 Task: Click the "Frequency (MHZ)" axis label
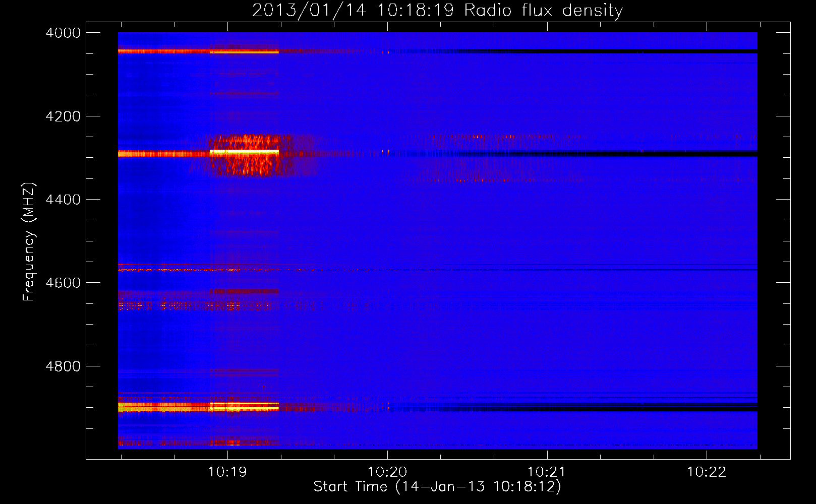click(29, 242)
